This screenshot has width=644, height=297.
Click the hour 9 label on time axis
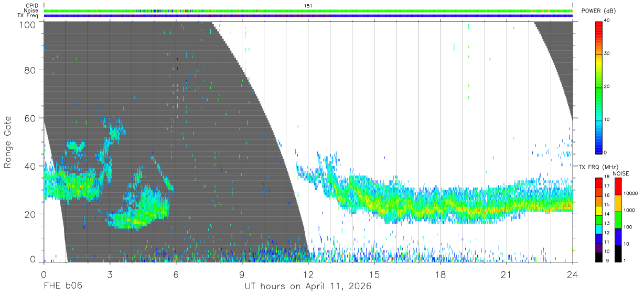242,274
